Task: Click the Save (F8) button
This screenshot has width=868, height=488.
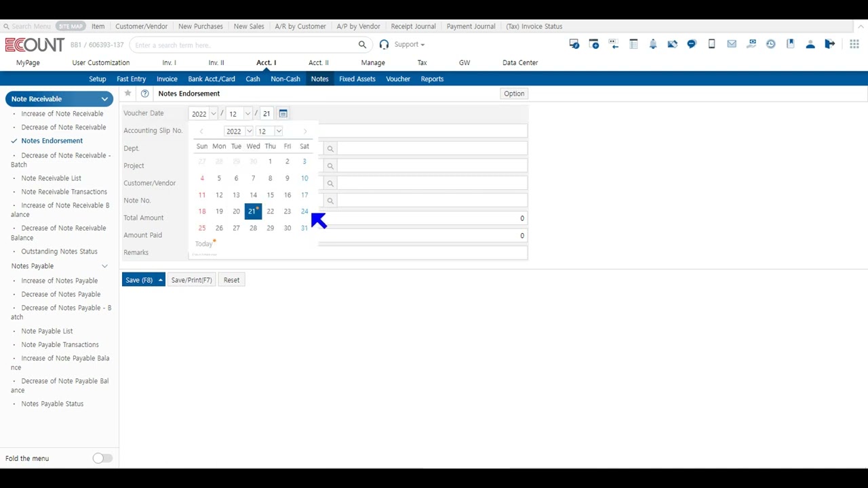Action: (139, 280)
